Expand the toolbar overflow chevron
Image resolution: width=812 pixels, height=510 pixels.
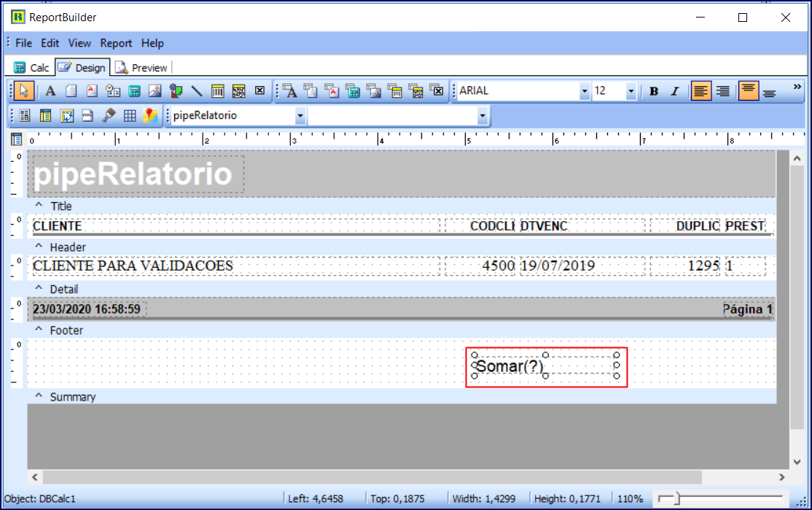coord(797,87)
